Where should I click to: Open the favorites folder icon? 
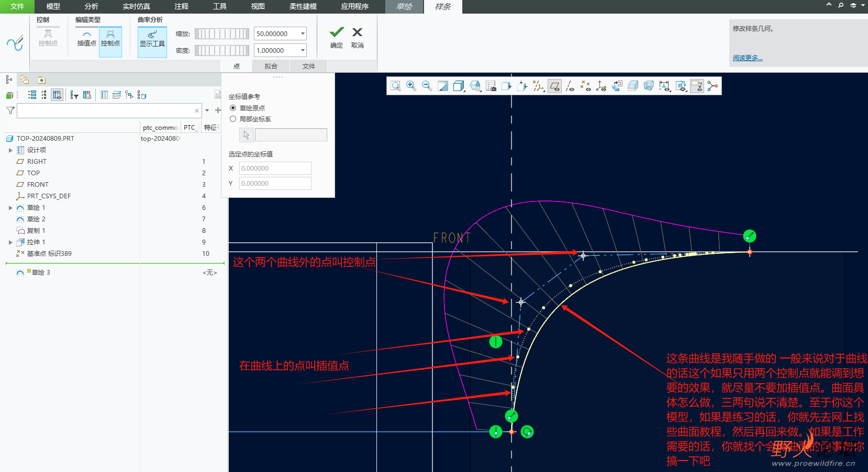41,80
